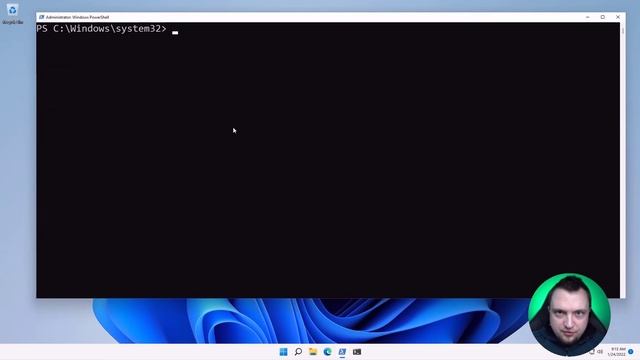Viewport: 640px width, 360px height.
Task: Open the taskbar Search icon
Action: [298, 352]
